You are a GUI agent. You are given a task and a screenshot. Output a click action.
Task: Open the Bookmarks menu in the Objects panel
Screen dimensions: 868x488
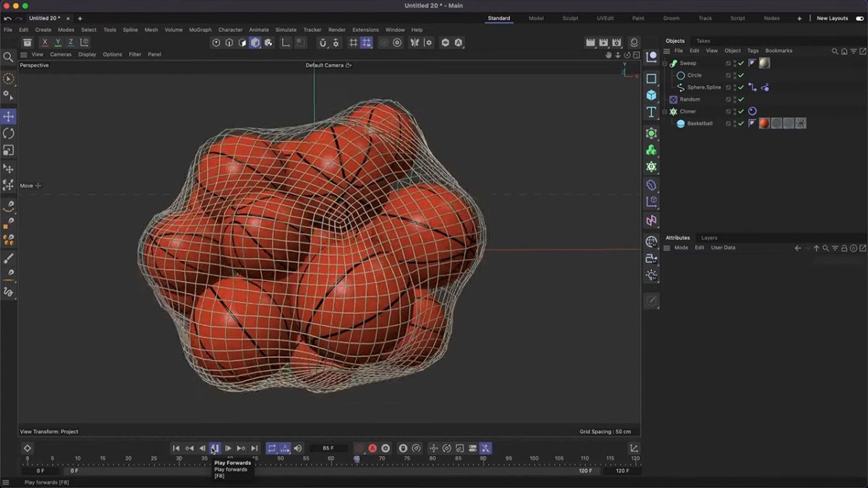(778, 51)
